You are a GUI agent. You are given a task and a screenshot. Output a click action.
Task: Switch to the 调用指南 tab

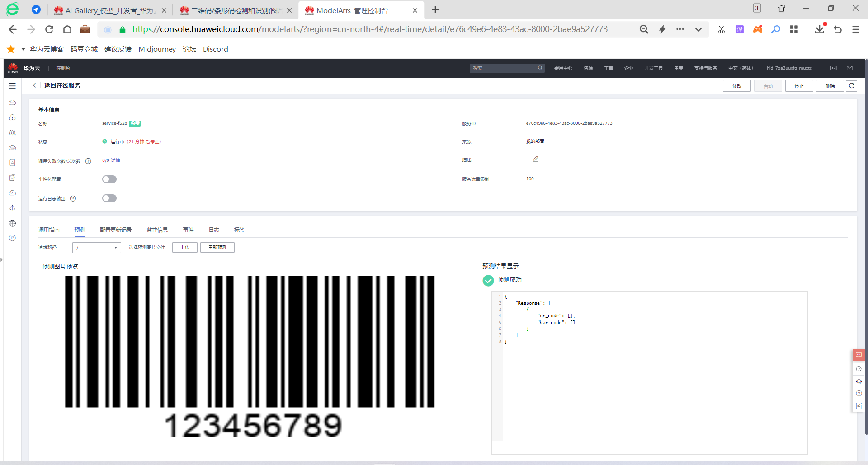click(49, 230)
